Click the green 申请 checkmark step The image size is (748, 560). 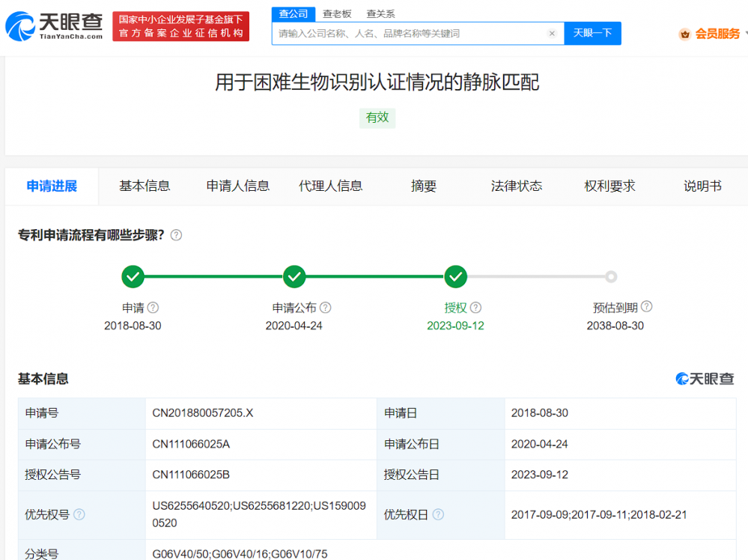click(133, 277)
